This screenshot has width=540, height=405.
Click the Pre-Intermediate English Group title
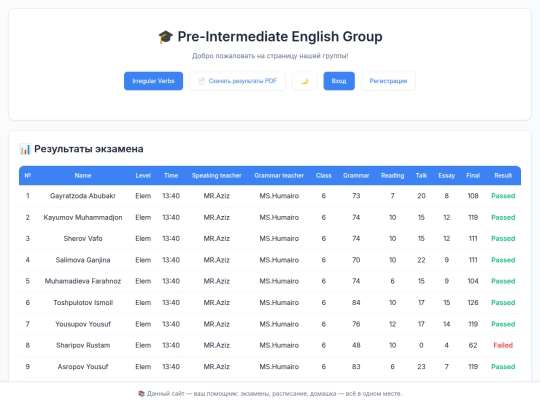[x=280, y=37]
